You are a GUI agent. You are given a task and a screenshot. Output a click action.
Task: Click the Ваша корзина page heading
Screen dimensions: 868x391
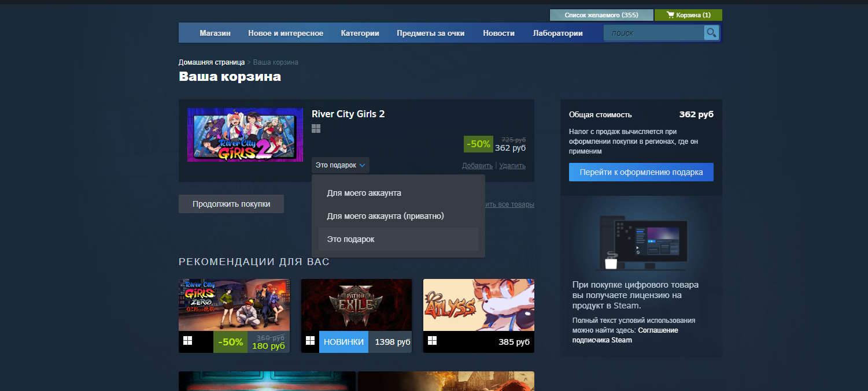[230, 76]
